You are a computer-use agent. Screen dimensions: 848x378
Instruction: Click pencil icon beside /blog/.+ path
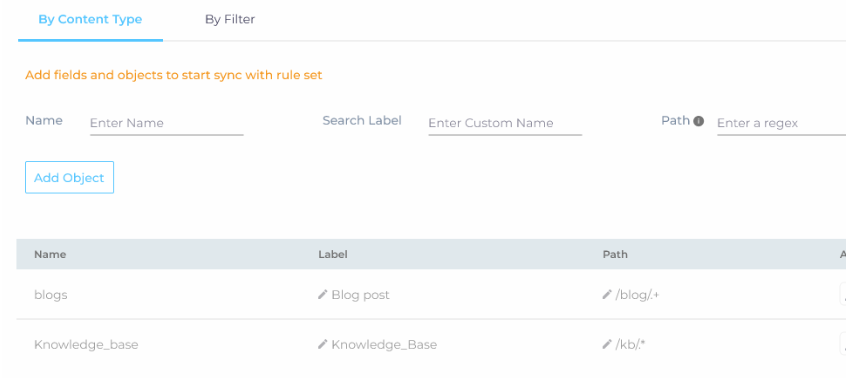[x=607, y=295]
